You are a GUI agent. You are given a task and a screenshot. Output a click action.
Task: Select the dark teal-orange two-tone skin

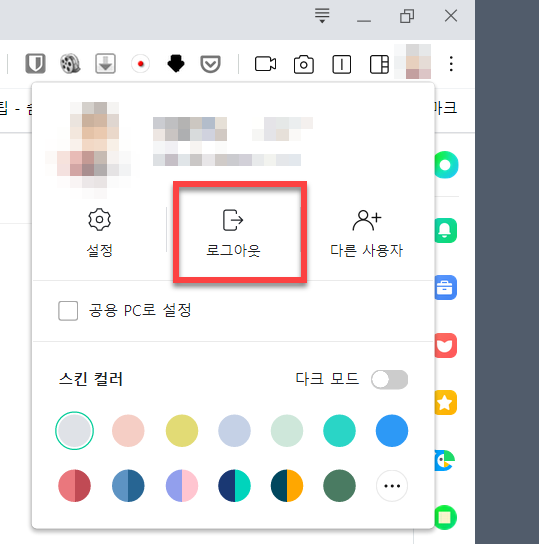[x=287, y=486]
